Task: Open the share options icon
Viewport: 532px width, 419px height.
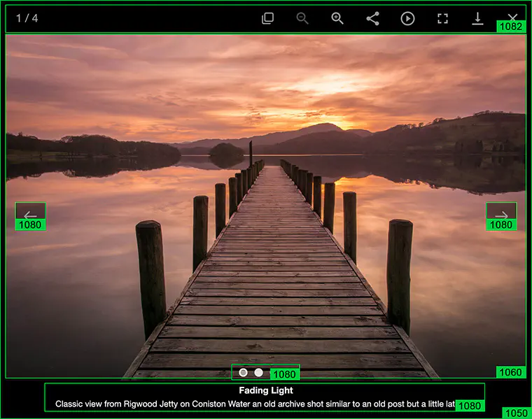Action: pos(372,18)
